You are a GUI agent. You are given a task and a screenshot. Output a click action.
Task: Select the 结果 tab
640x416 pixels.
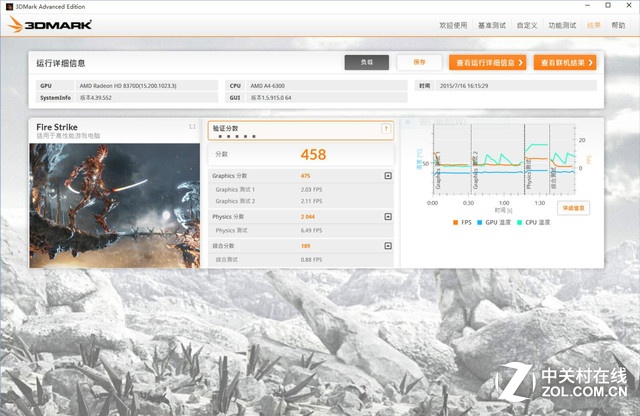(x=594, y=25)
